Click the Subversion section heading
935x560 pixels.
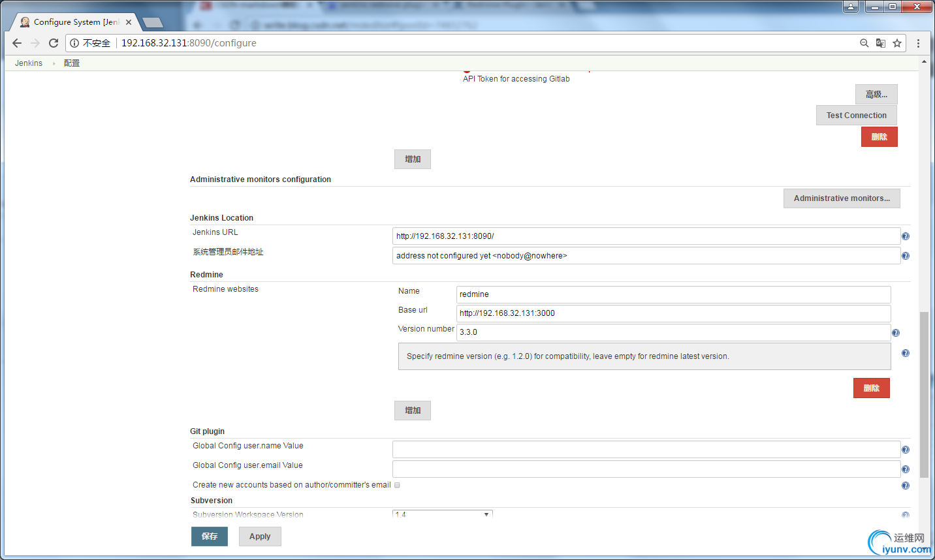pyautogui.click(x=212, y=501)
